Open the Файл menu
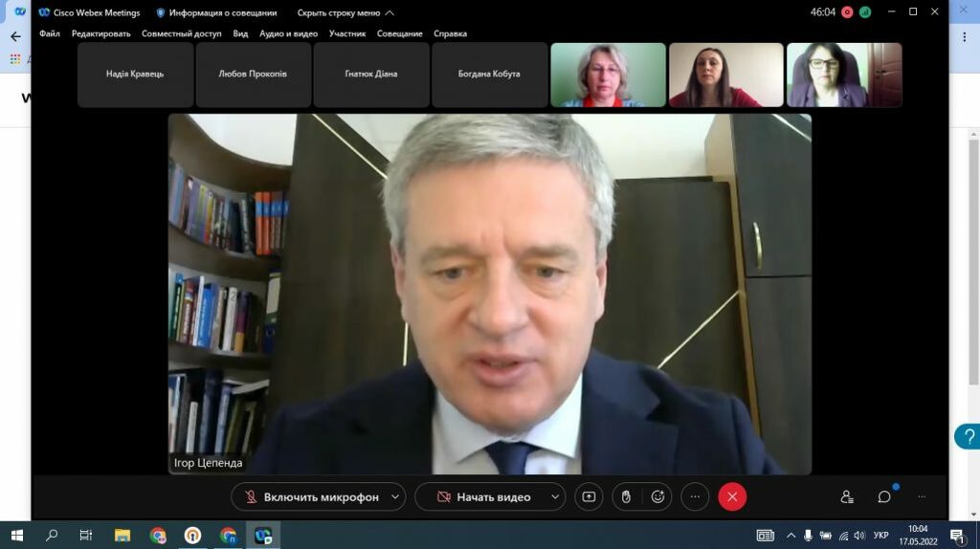980x549 pixels. coord(50,33)
